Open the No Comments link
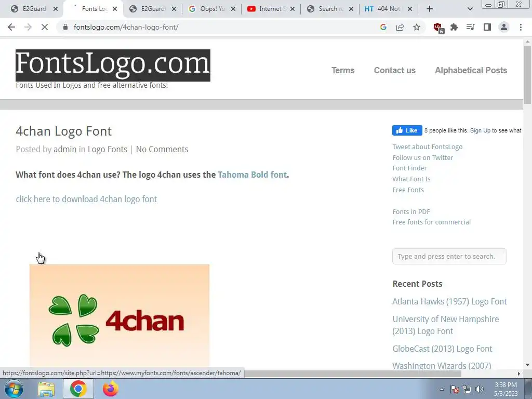This screenshot has height=399, width=532. [162, 149]
